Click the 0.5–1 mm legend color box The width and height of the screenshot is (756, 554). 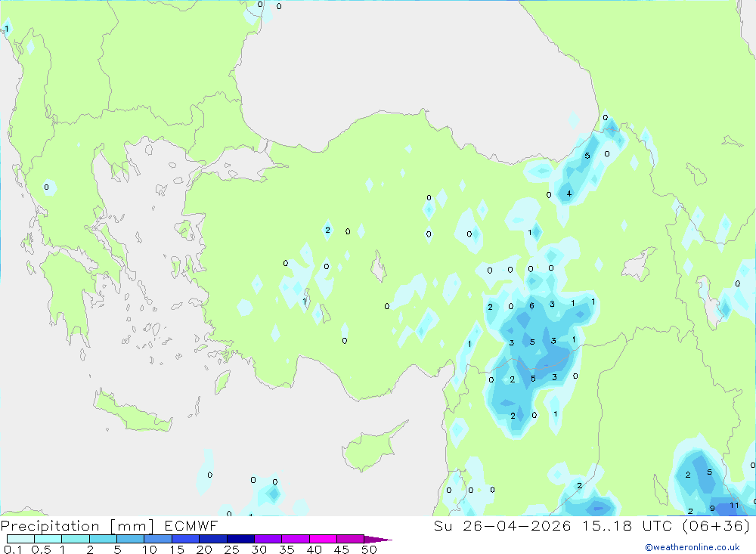click(x=48, y=539)
